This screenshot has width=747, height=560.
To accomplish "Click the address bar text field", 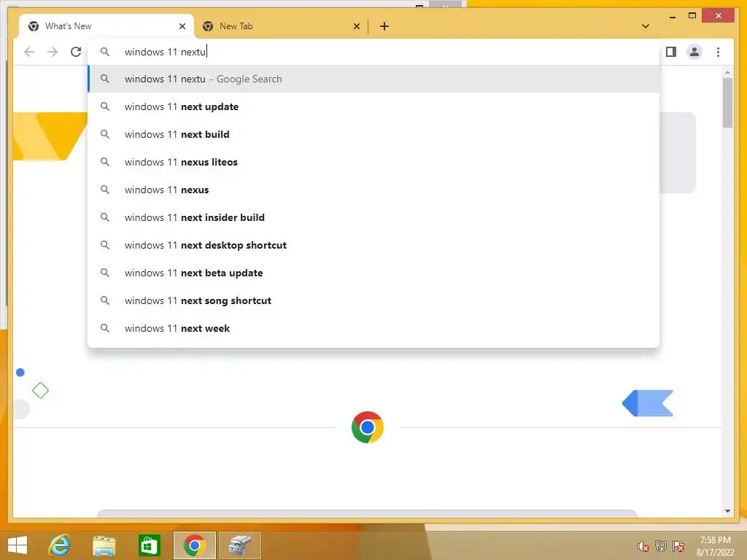I will [373, 52].
